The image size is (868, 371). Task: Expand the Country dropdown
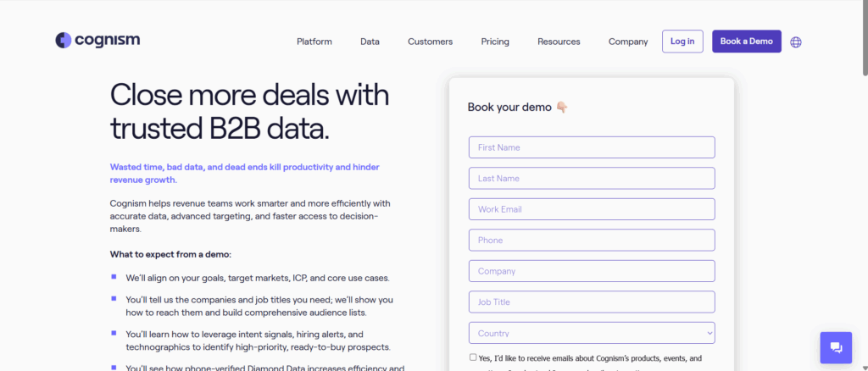592,333
